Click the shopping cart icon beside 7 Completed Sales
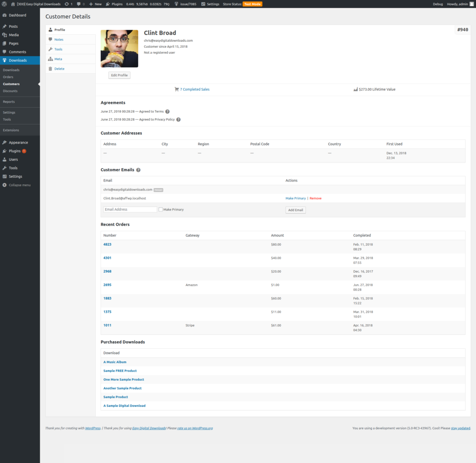This screenshot has height=463, width=476. pyautogui.click(x=176, y=89)
